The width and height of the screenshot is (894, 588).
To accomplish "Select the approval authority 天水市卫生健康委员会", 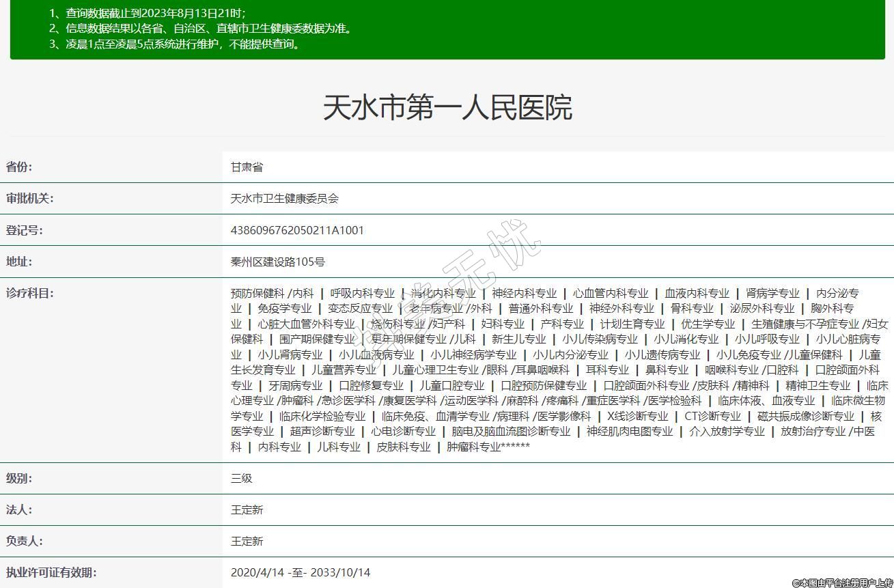I will click(x=284, y=199).
